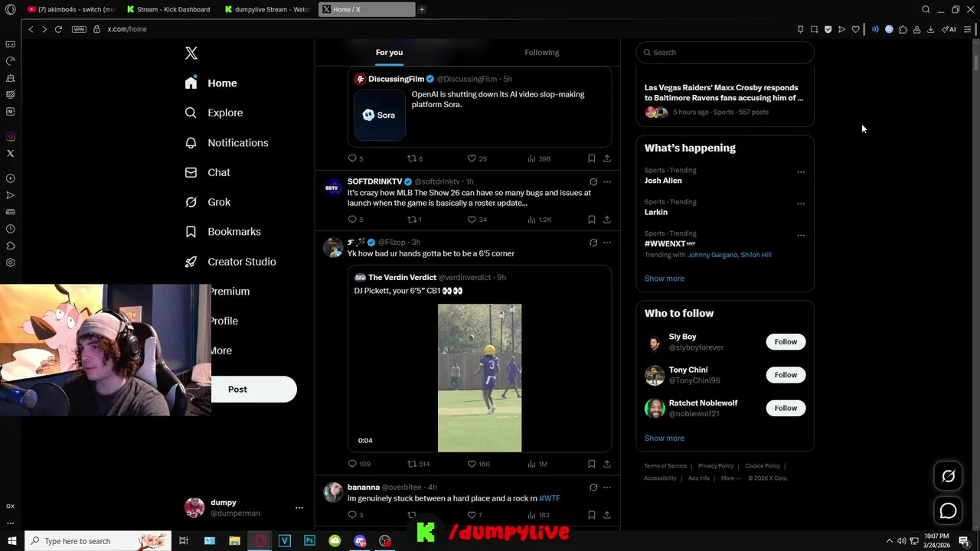Open Creator Studio
The height and width of the screenshot is (551, 980).
231,262
